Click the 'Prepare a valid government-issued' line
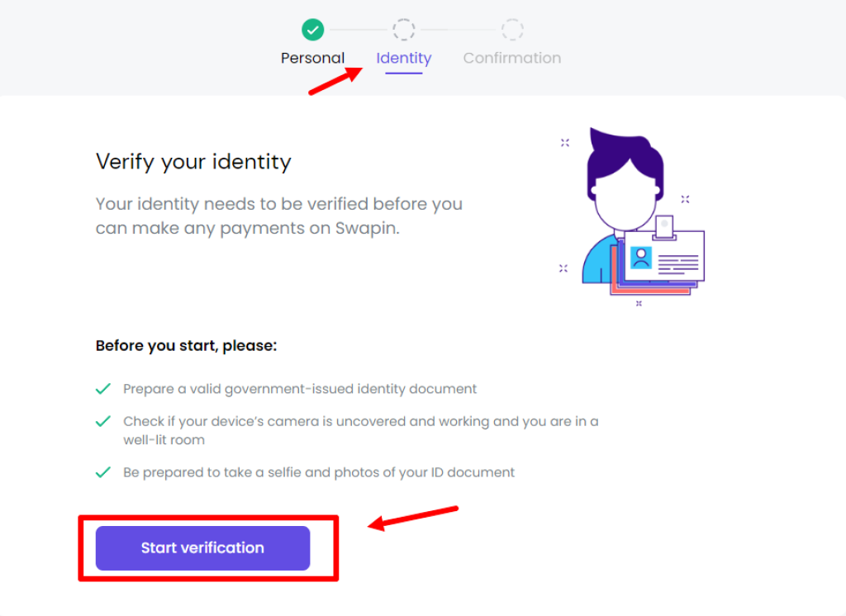The height and width of the screenshot is (616, 846). (x=300, y=389)
